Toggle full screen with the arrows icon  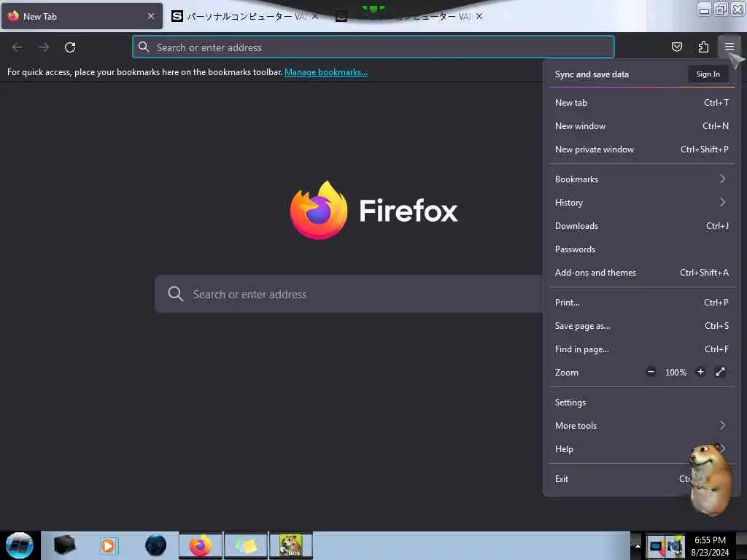click(x=720, y=372)
